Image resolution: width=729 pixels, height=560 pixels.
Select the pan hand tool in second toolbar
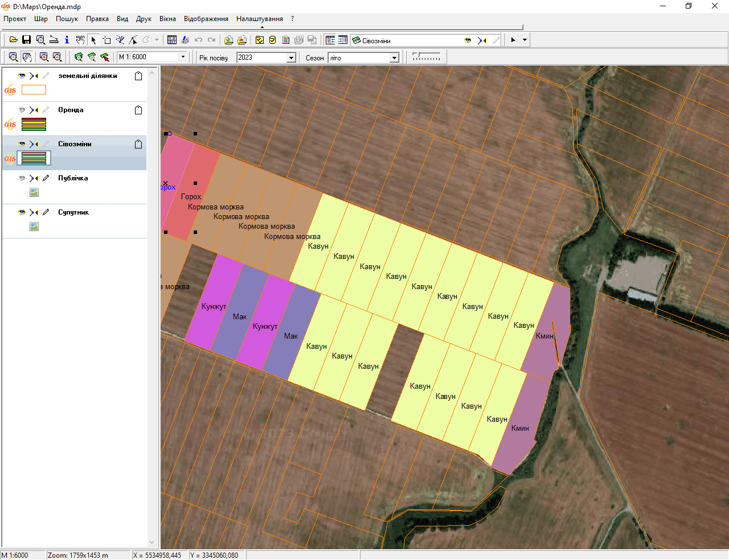27,57
